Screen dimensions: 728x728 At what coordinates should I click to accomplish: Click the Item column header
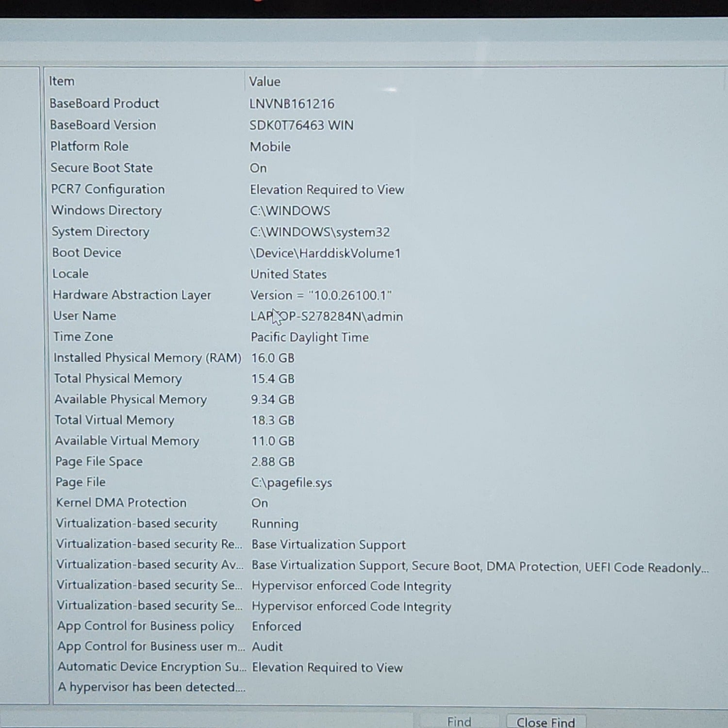62,81
